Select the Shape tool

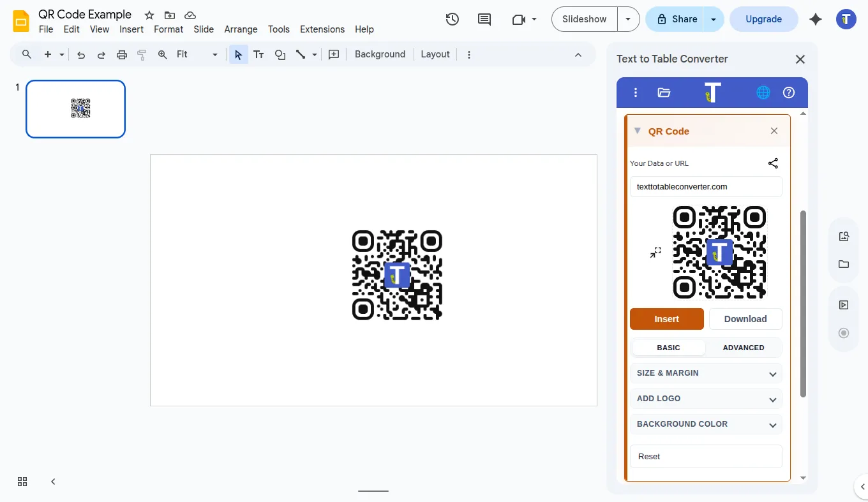(x=280, y=54)
